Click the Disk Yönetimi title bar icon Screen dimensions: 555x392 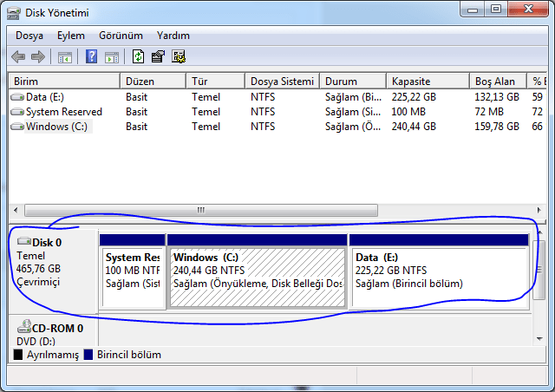point(14,13)
